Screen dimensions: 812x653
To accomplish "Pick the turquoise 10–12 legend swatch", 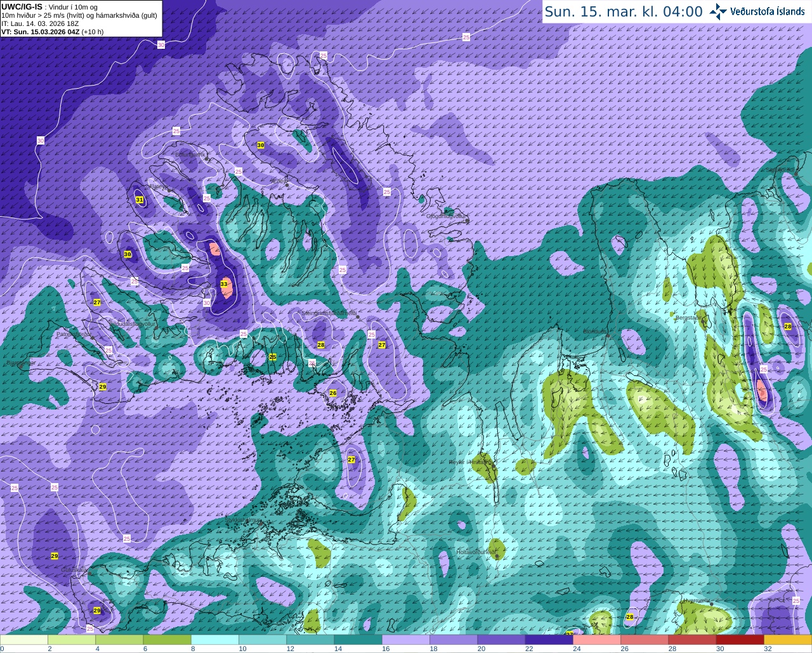I will (x=263, y=640).
